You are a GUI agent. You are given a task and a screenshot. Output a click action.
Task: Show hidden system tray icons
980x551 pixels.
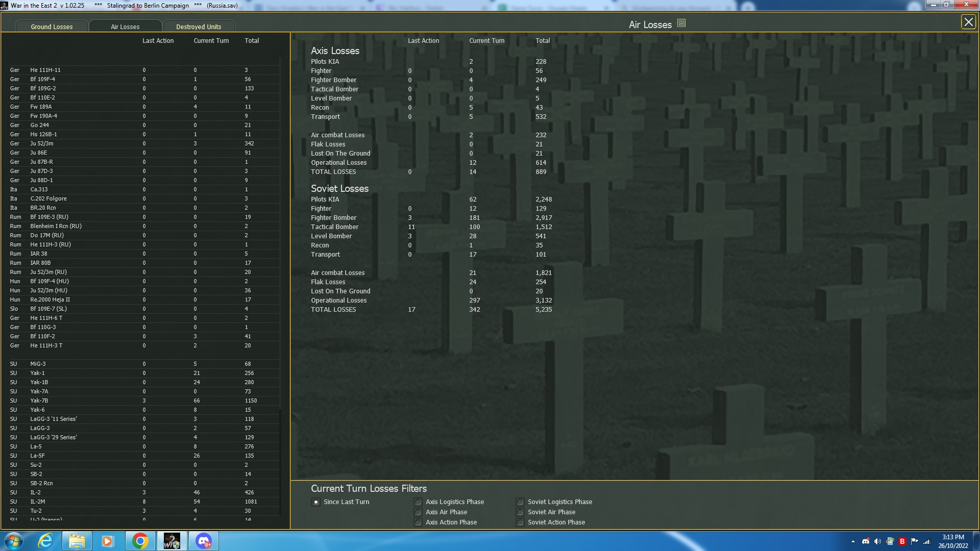point(853,541)
